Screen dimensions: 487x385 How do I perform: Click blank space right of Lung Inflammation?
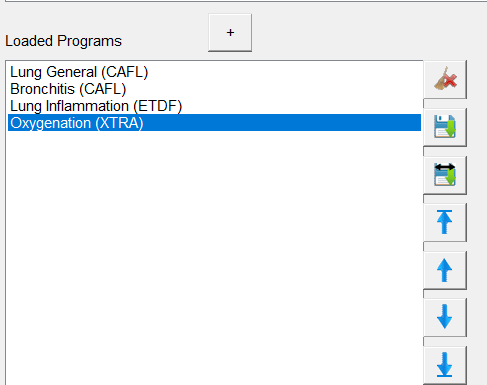[302, 106]
